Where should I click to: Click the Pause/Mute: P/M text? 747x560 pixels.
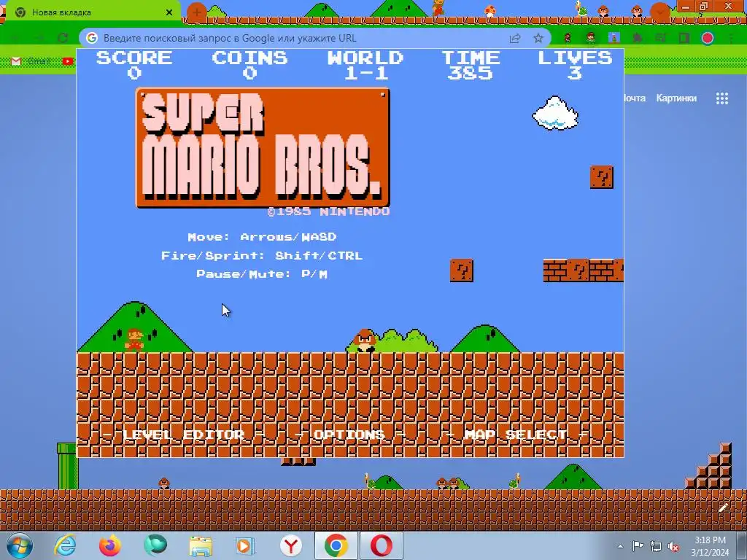pyautogui.click(x=262, y=274)
